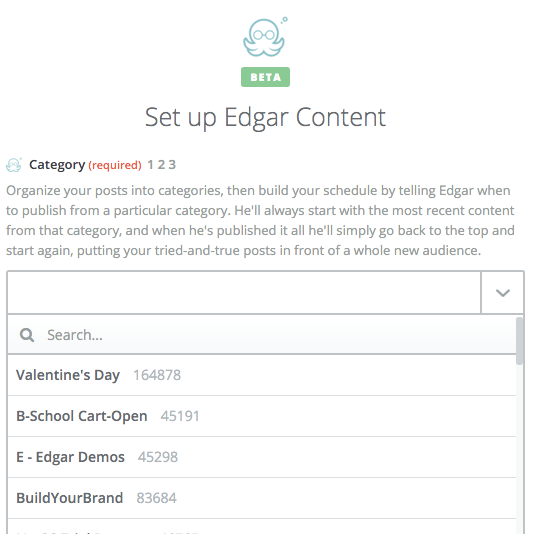Click the partially visible fifth category option

pos(262,527)
